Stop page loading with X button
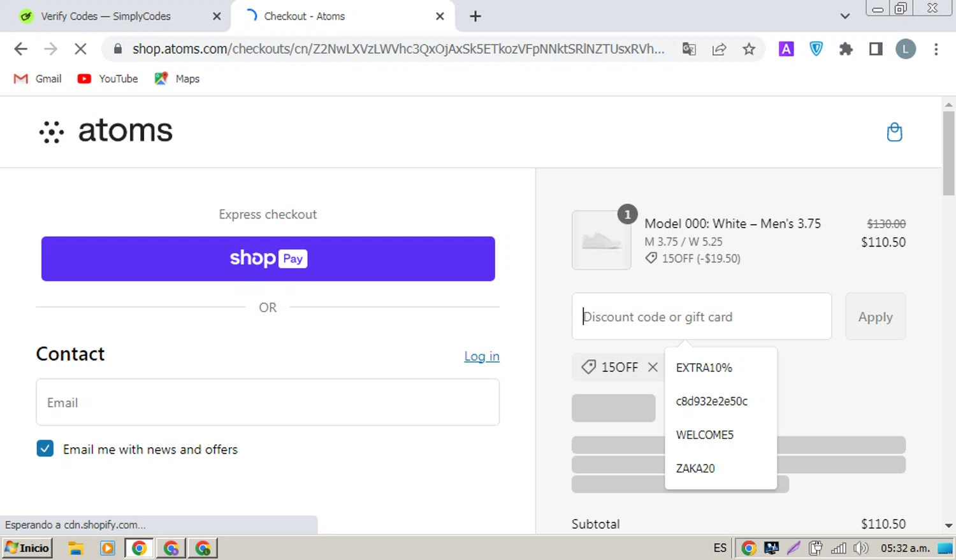Screen dimensions: 956x560 pos(80,49)
